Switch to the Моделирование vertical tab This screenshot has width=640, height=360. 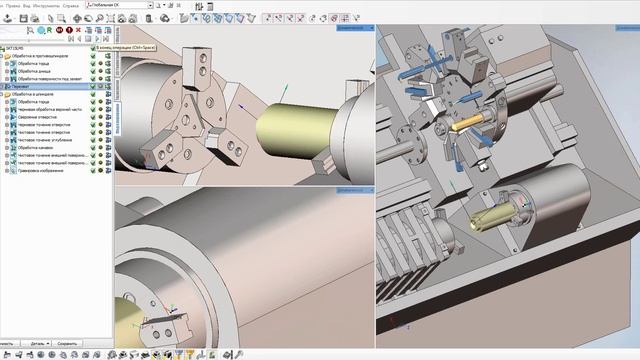(x=118, y=119)
